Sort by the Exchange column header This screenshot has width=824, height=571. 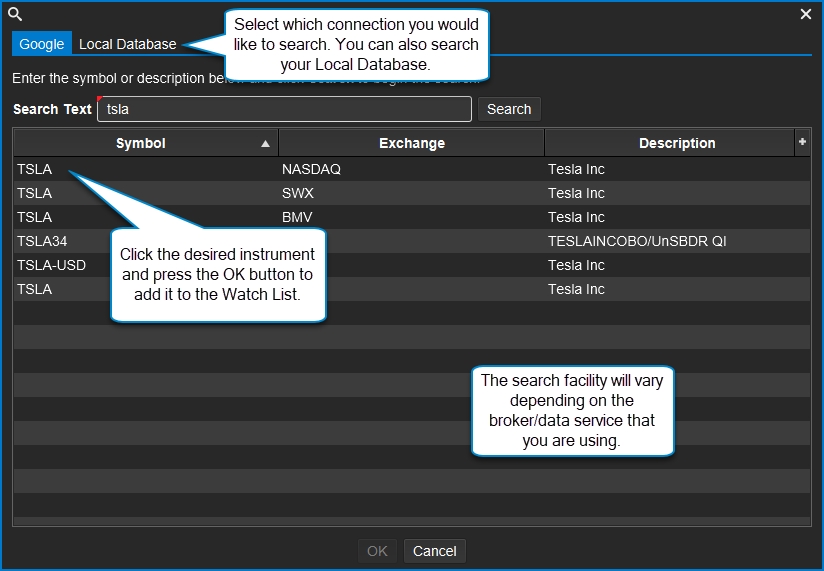411,143
